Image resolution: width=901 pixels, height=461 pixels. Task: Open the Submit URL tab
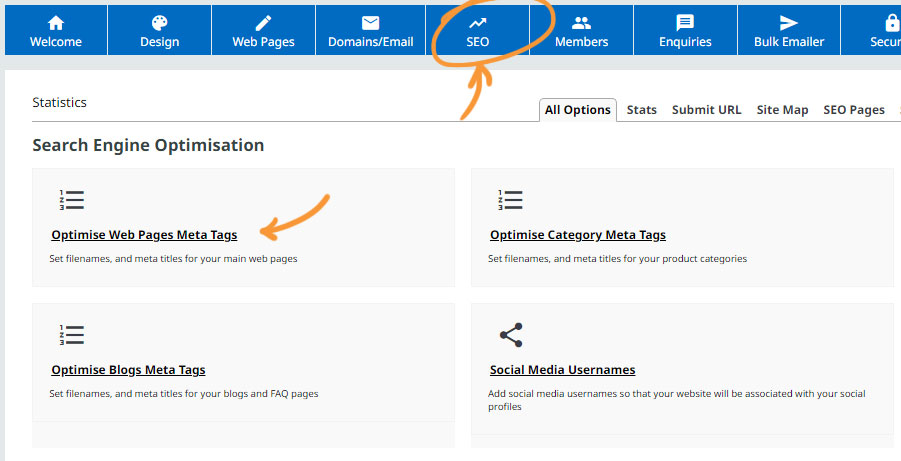click(x=706, y=110)
